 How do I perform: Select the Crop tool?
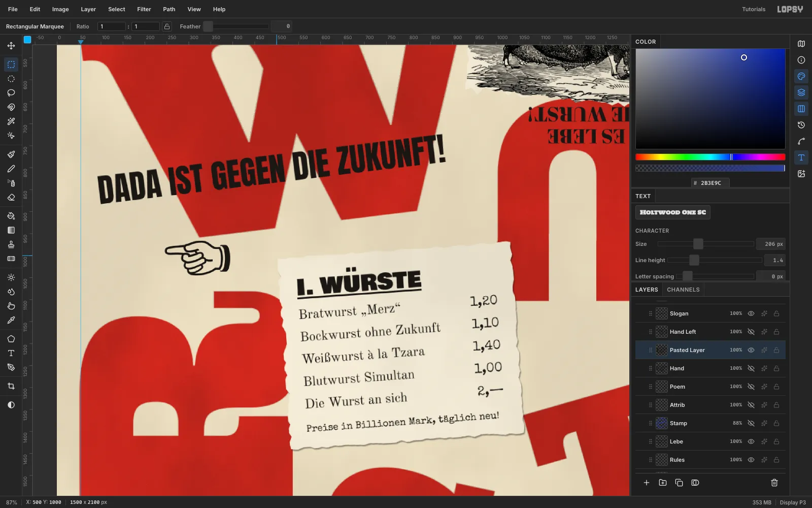(11, 386)
